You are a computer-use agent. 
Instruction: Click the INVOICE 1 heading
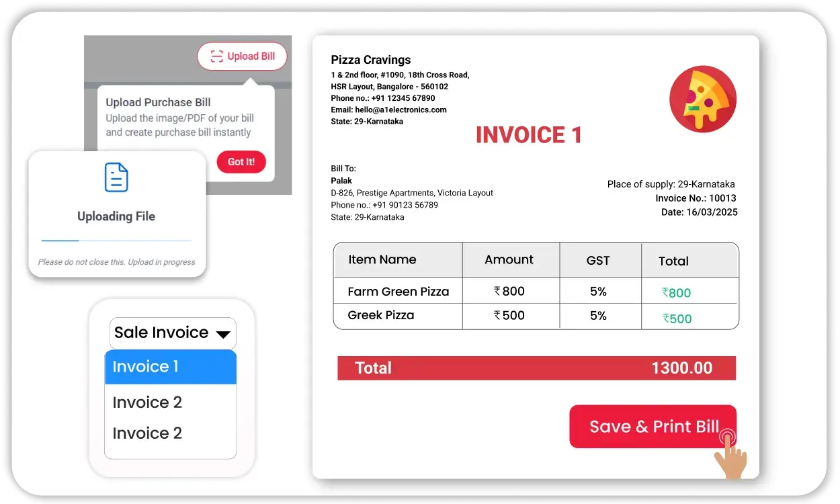528,135
